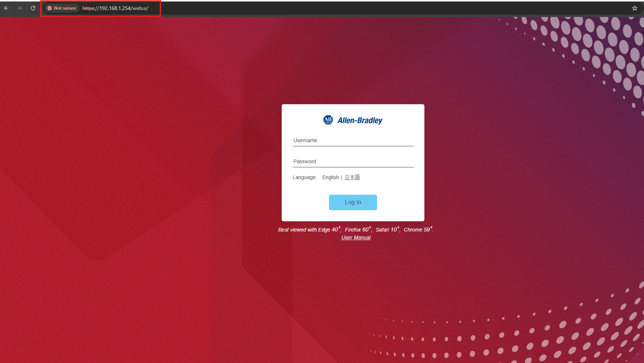Click the Allen-Bradley brand name text
This screenshot has width=644, height=363.
coord(360,120)
